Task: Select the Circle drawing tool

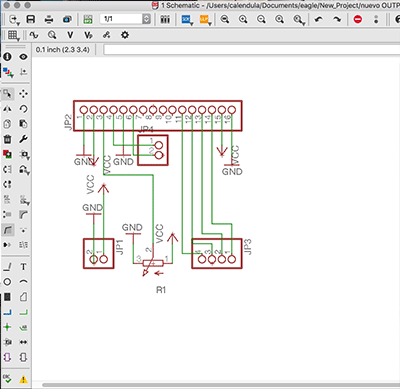Action: pyautogui.click(x=7, y=282)
